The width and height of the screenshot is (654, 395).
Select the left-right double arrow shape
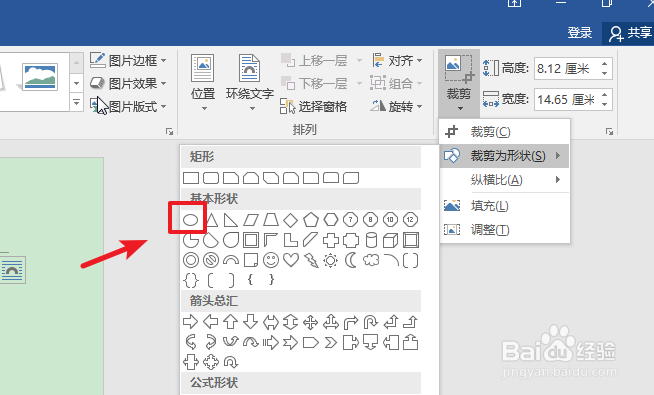point(271,322)
